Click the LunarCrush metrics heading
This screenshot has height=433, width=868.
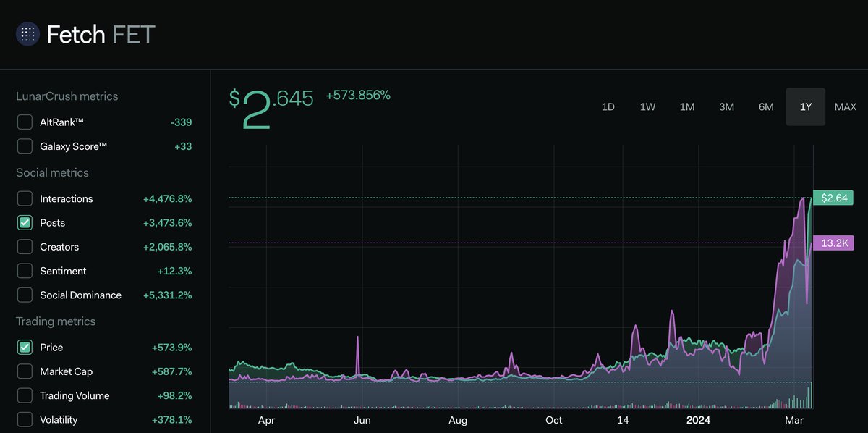67,96
